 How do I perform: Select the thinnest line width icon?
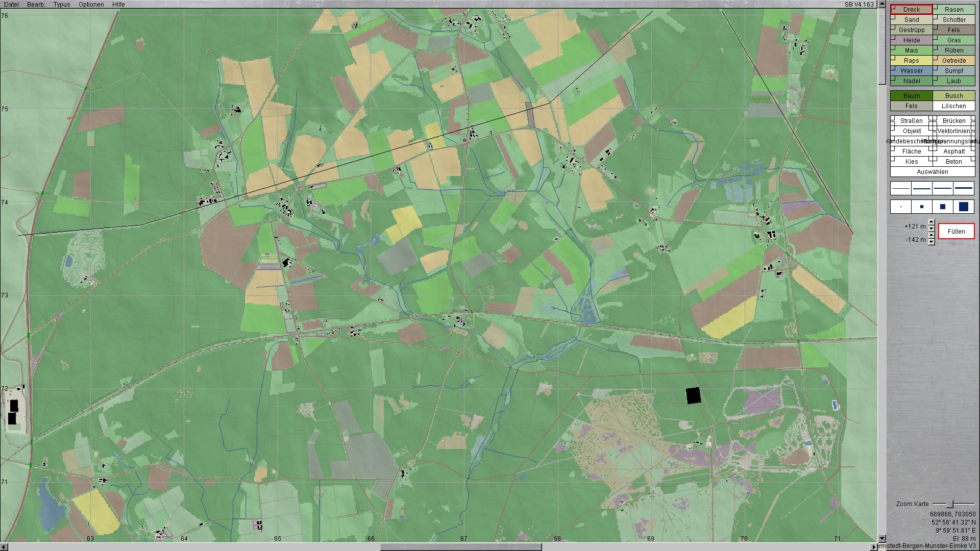coord(901,189)
